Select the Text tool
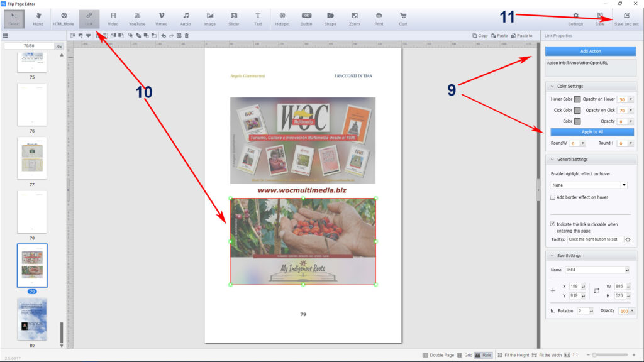The image size is (644, 362). tap(258, 19)
